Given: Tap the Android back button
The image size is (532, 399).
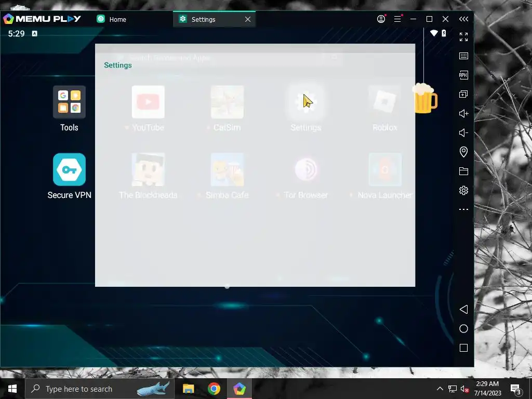Looking at the screenshot, I should coord(463,309).
